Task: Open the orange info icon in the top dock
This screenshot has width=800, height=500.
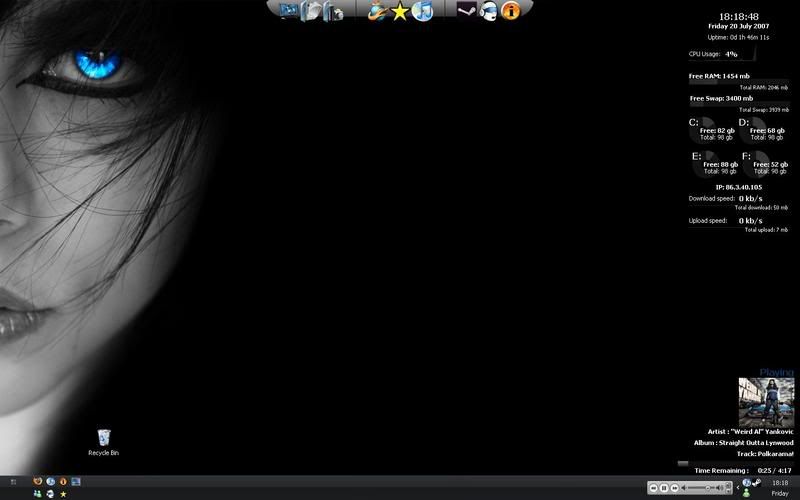Action: [511, 12]
